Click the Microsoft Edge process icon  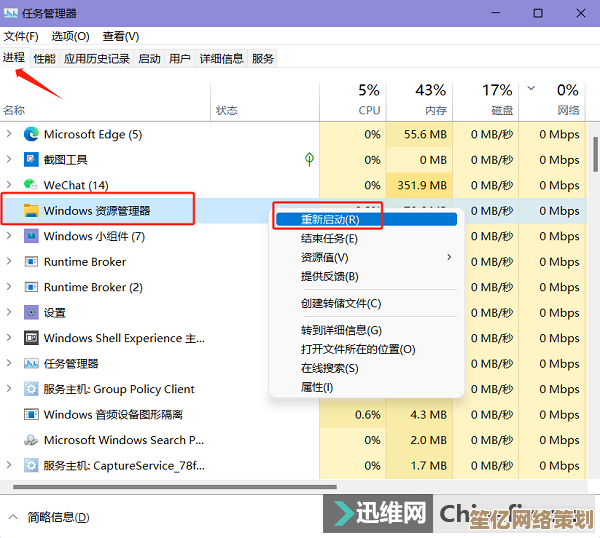[x=31, y=134]
